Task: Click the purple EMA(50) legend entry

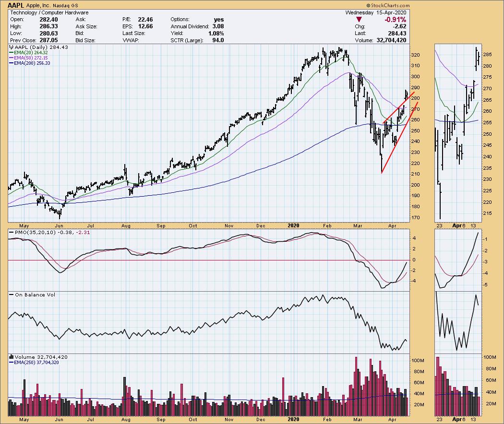Action: [30, 58]
